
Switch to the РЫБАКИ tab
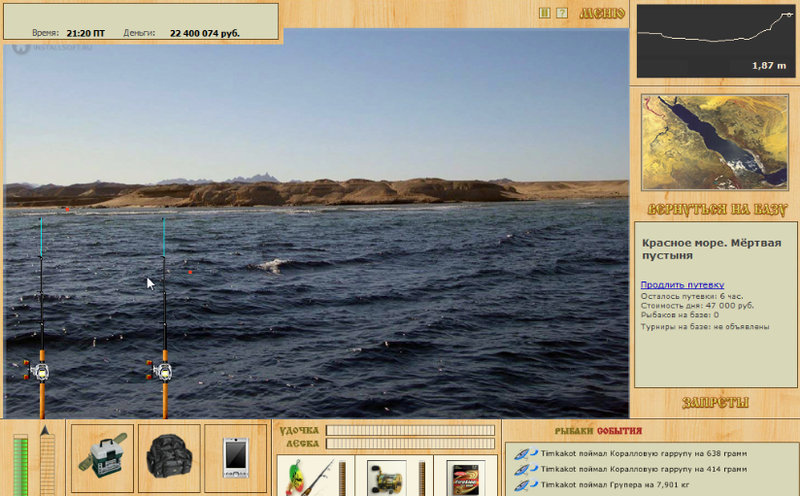coord(574,431)
